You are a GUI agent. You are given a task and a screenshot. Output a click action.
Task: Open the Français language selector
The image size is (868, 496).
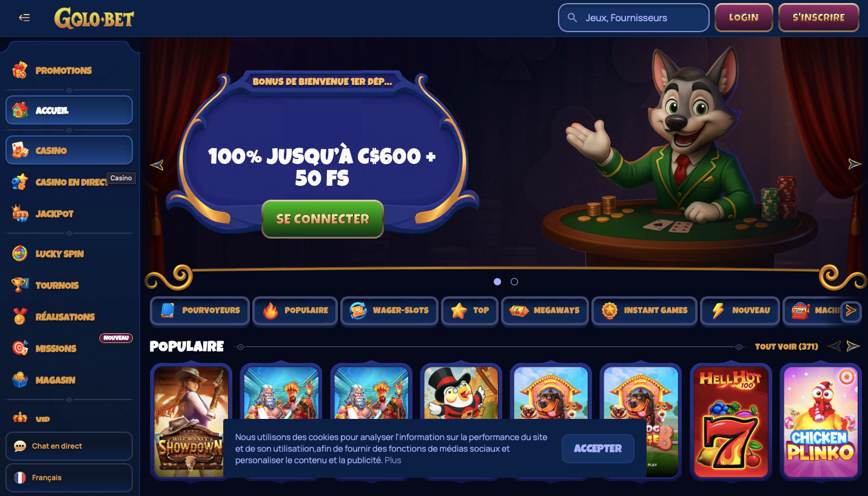[69, 478]
